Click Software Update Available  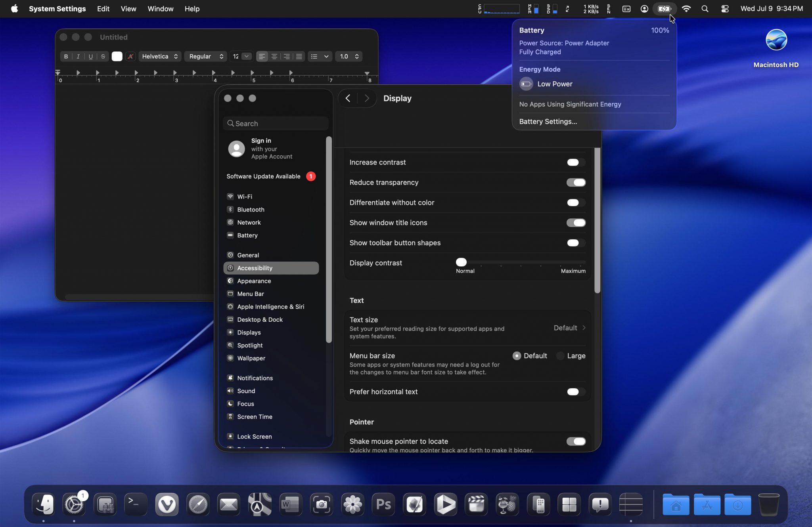(x=264, y=176)
